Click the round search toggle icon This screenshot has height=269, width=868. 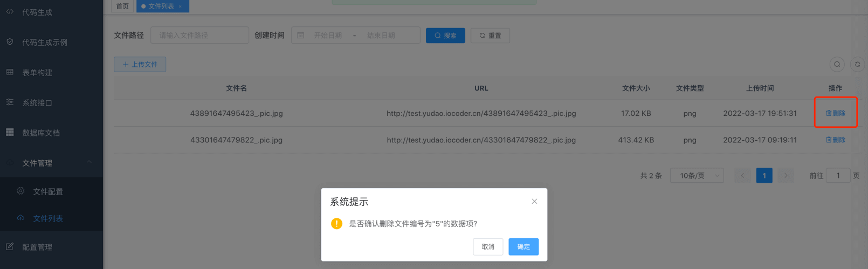pyautogui.click(x=837, y=65)
